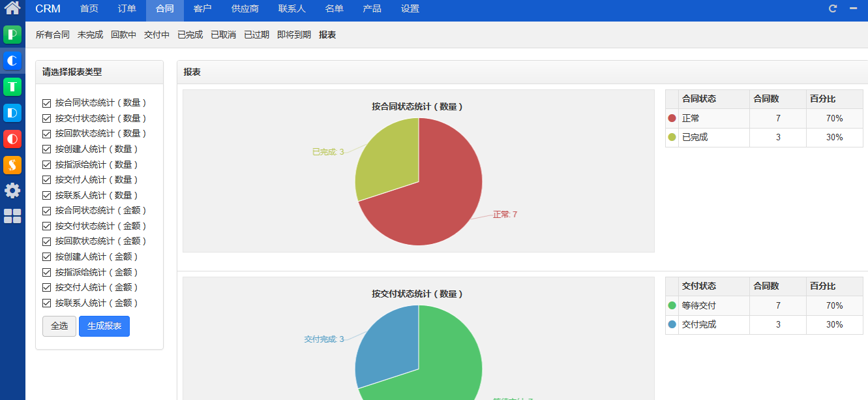The width and height of the screenshot is (868, 400).
Task: Click the 正常: 7 chart label
Action: click(x=505, y=215)
